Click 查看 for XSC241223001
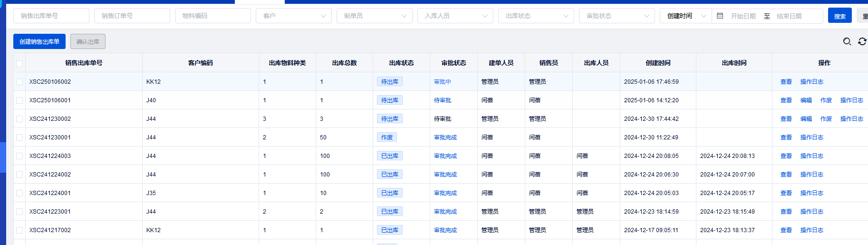Viewport: 868px width, 245px height. click(x=786, y=212)
